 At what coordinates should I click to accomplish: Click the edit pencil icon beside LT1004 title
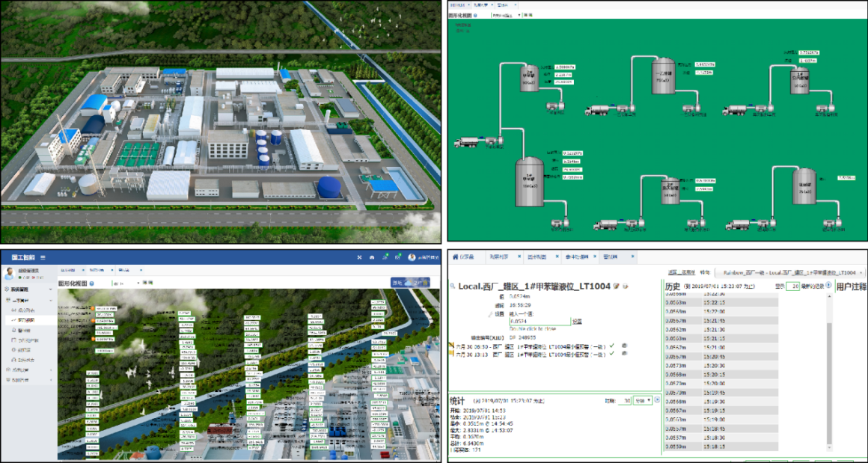[x=616, y=286]
